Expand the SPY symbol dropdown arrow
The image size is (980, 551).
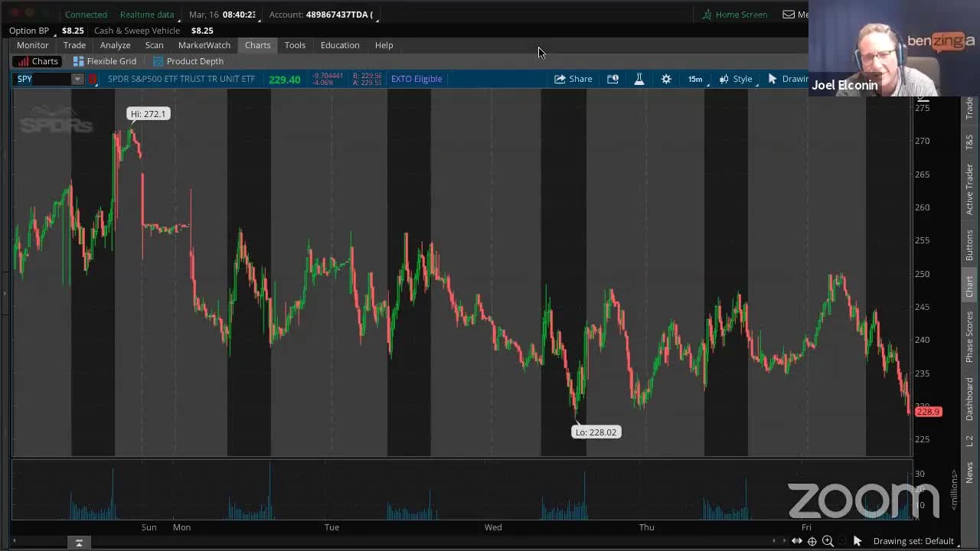tap(77, 79)
